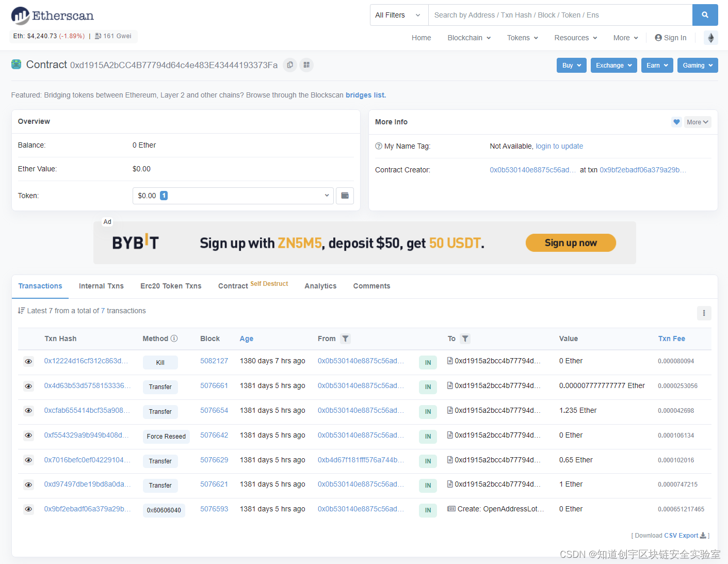Open the Gaming dropdown button
The height and width of the screenshot is (564, 728).
pyautogui.click(x=698, y=66)
